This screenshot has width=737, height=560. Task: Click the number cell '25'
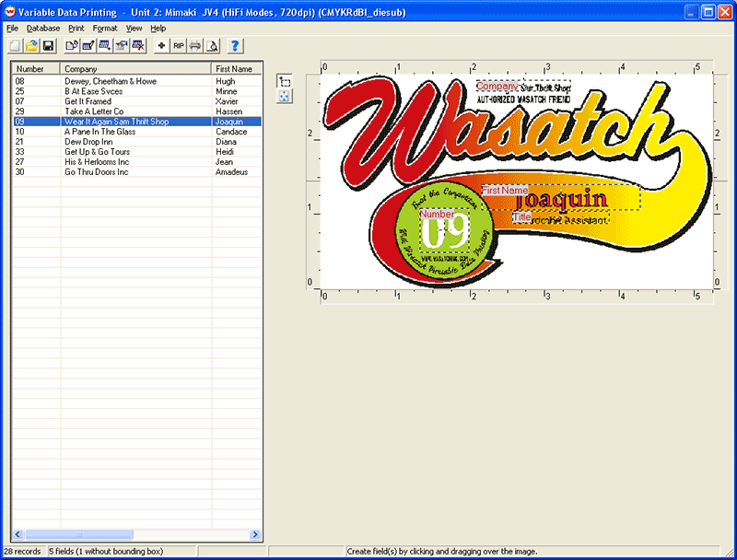(19, 91)
